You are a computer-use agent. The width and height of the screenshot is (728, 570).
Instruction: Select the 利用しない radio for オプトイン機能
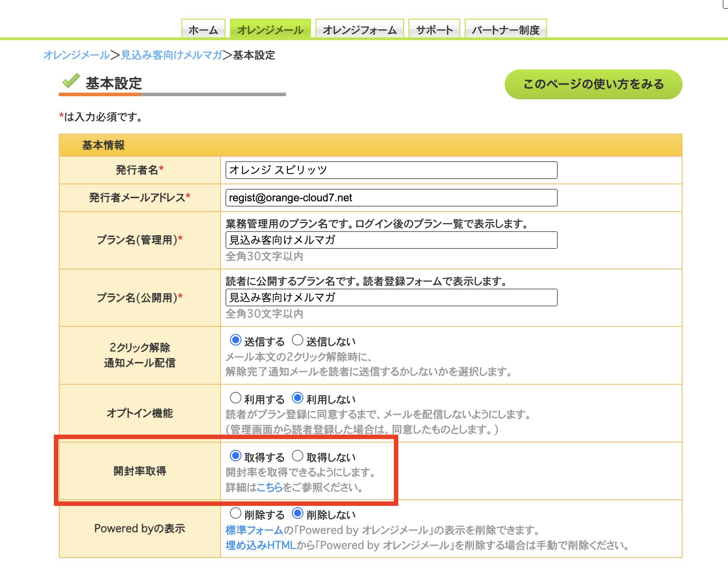pyautogui.click(x=298, y=398)
